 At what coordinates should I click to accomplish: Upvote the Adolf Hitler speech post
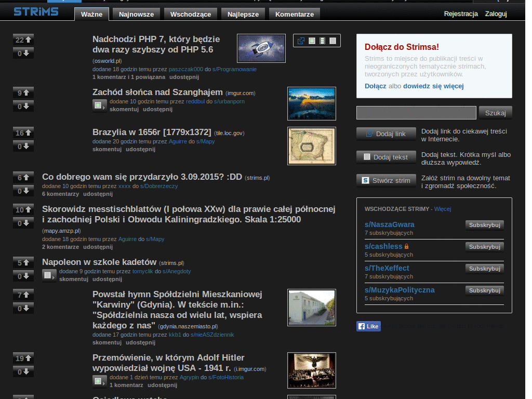(x=23, y=358)
